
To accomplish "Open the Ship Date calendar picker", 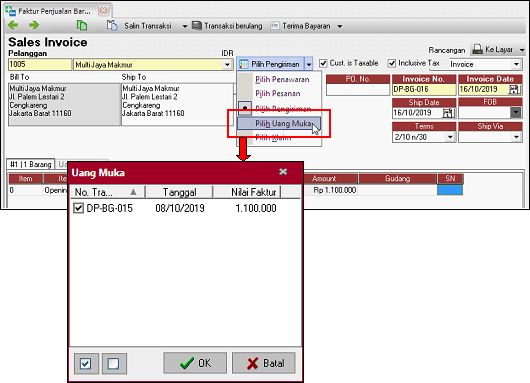I will [x=449, y=113].
